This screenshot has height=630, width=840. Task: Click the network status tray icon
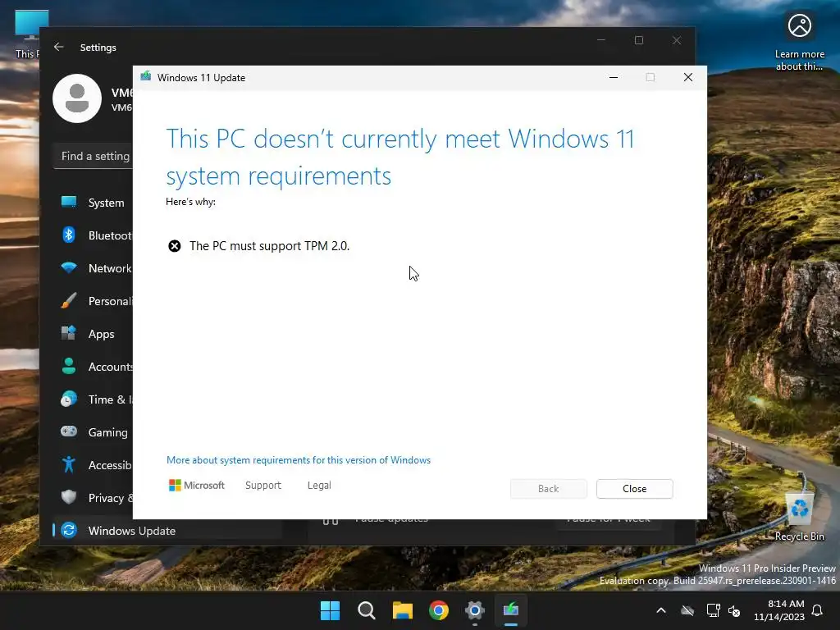pos(713,610)
